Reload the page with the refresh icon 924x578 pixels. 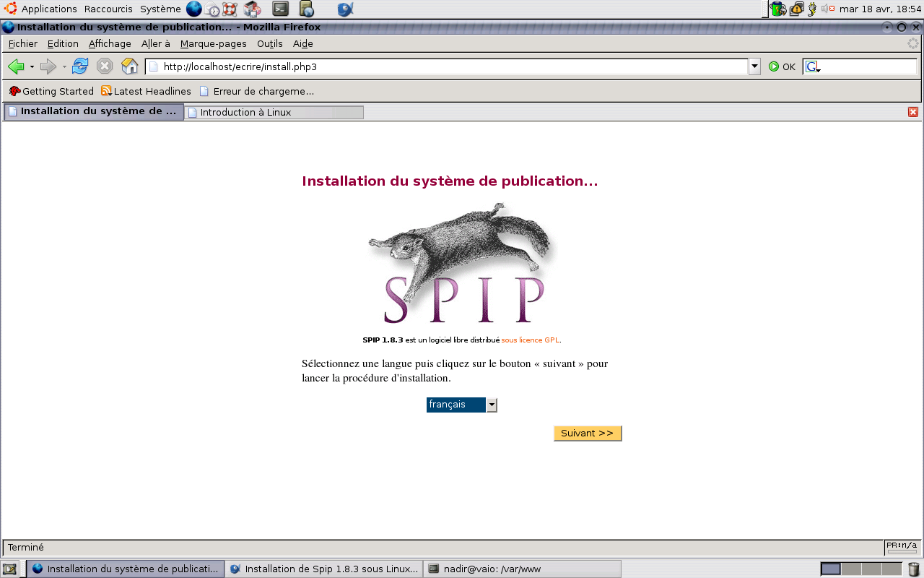click(80, 66)
